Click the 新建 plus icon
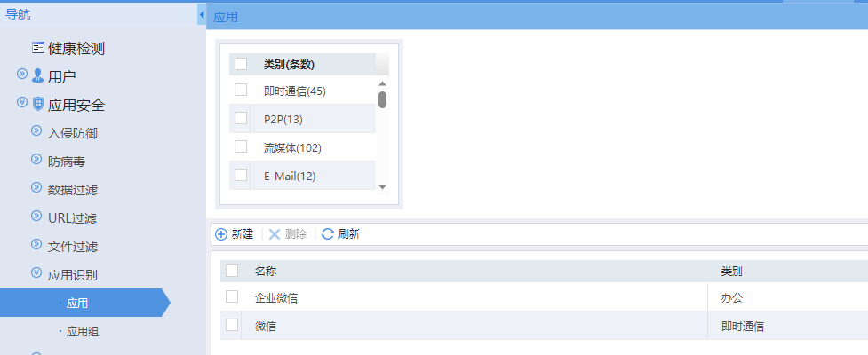Image resolution: width=868 pixels, height=355 pixels. [221, 234]
